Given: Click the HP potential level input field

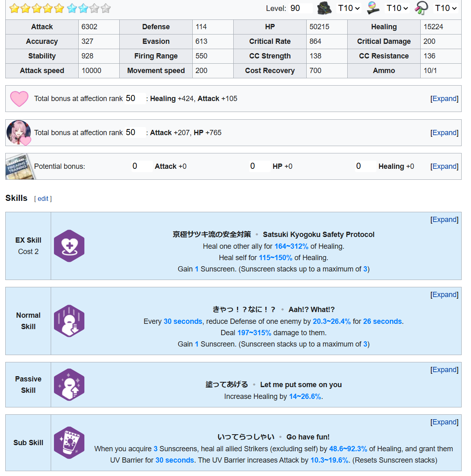Looking at the screenshot, I should pyautogui.click(x=260, y=166).
